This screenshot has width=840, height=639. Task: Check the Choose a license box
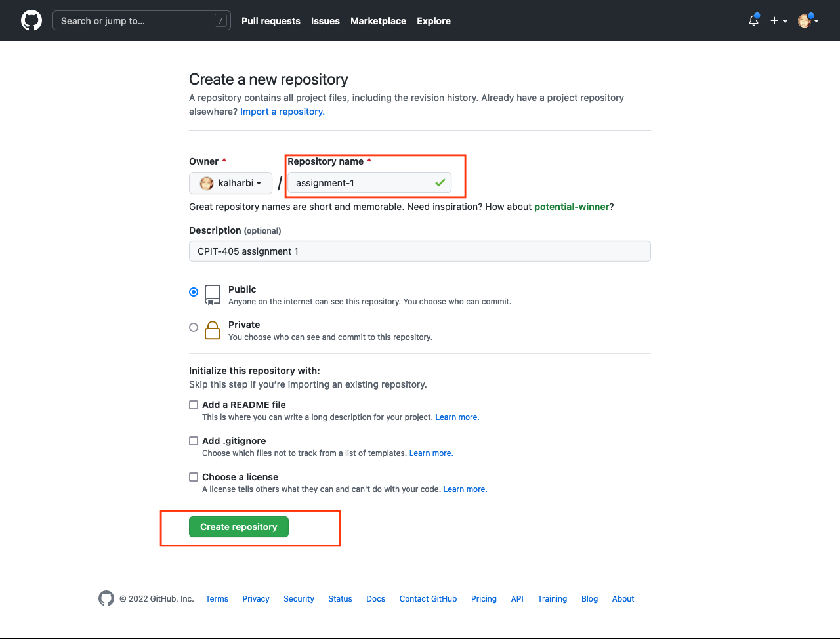click(194, 477)
